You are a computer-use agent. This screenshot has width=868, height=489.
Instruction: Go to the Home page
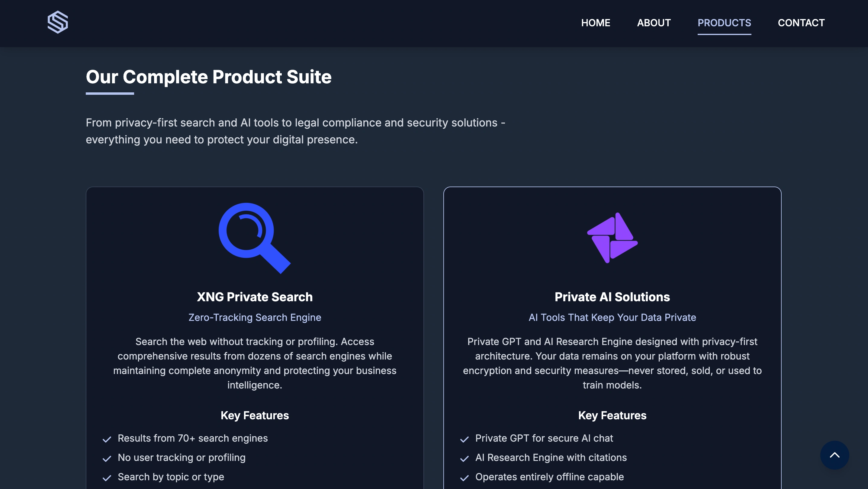tap(595, 23)
